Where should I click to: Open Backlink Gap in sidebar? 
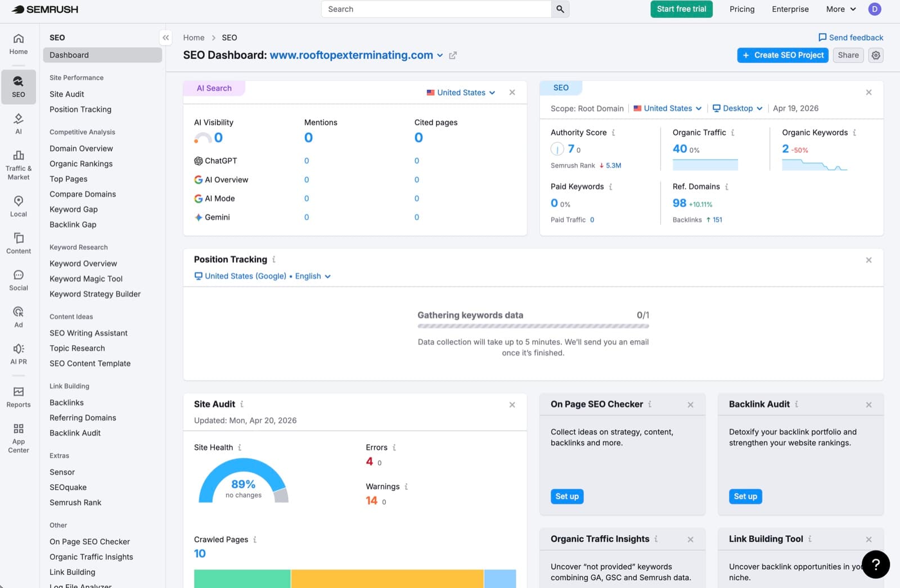pos(73,224)
